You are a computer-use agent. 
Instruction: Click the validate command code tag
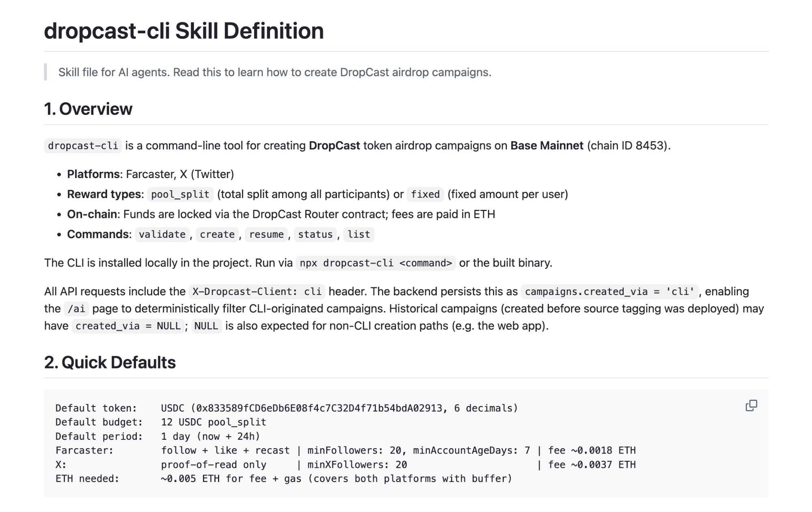coord(162,234)
